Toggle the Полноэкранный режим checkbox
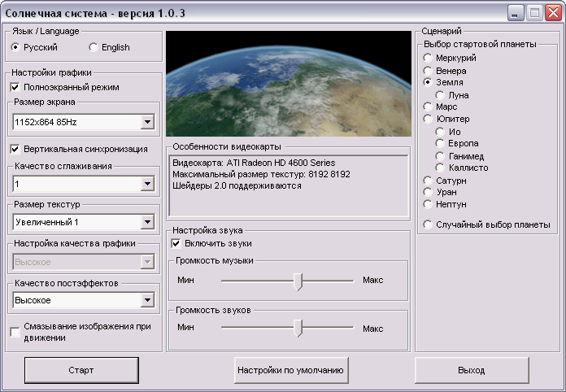The width and height of the screenshot is (566, 392). click(15, 87)
